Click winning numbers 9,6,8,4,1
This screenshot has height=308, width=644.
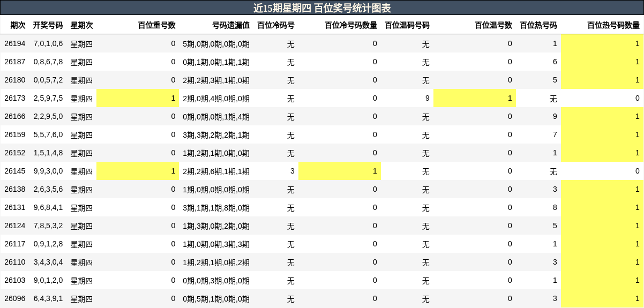coord(48,207)
